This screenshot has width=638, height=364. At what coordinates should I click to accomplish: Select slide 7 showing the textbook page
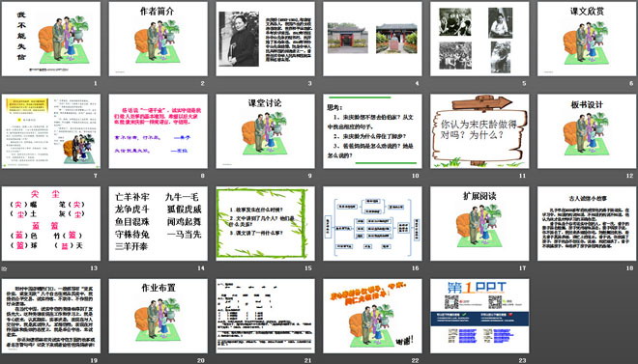(x=51, y=131)
